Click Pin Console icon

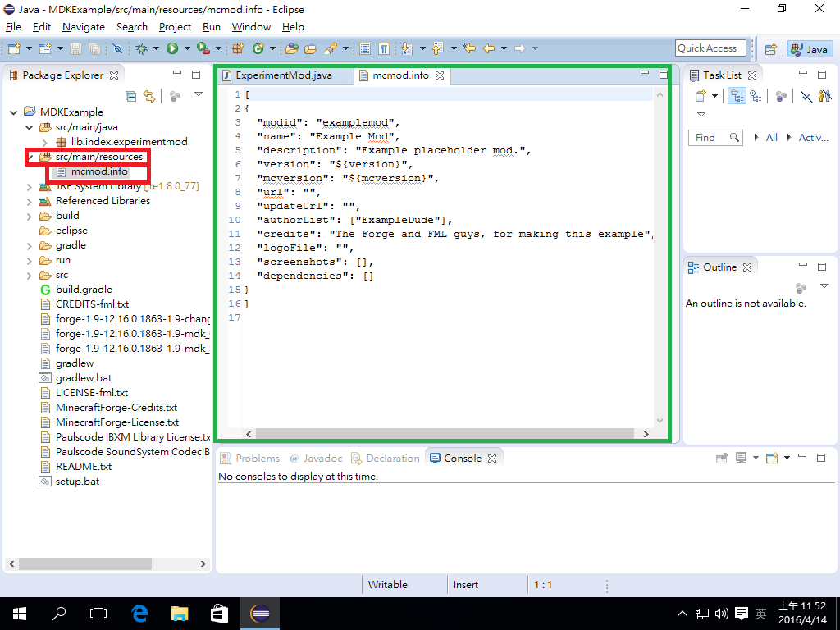(722, 458)
